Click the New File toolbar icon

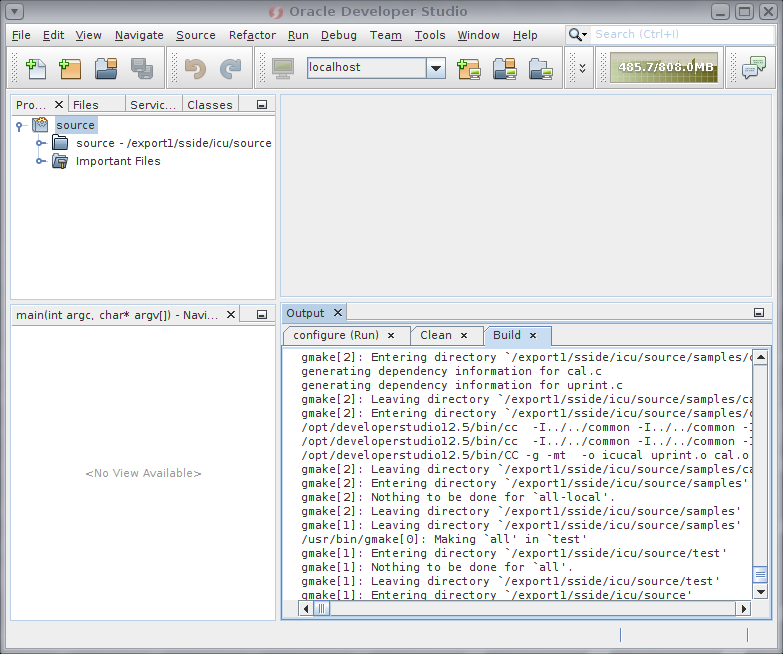pos(36,68)
